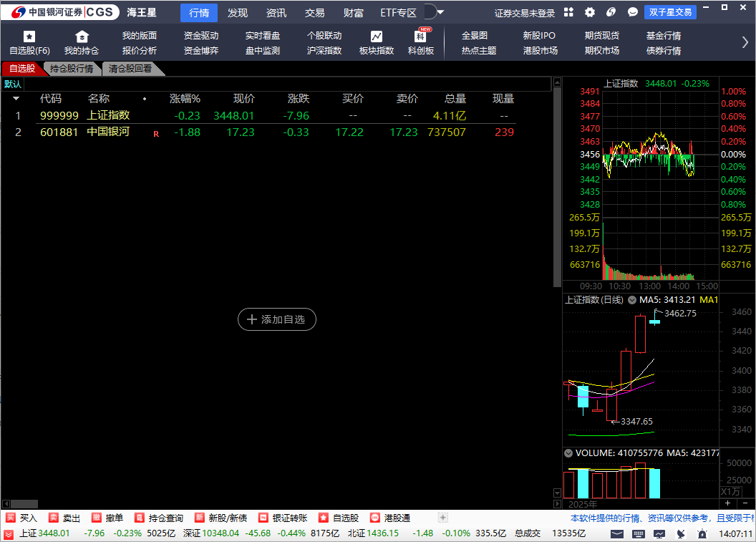This screenshot has height=542, width=756.
Task: Open the chat bubble icon in titlebar
Action: [632, 11]
